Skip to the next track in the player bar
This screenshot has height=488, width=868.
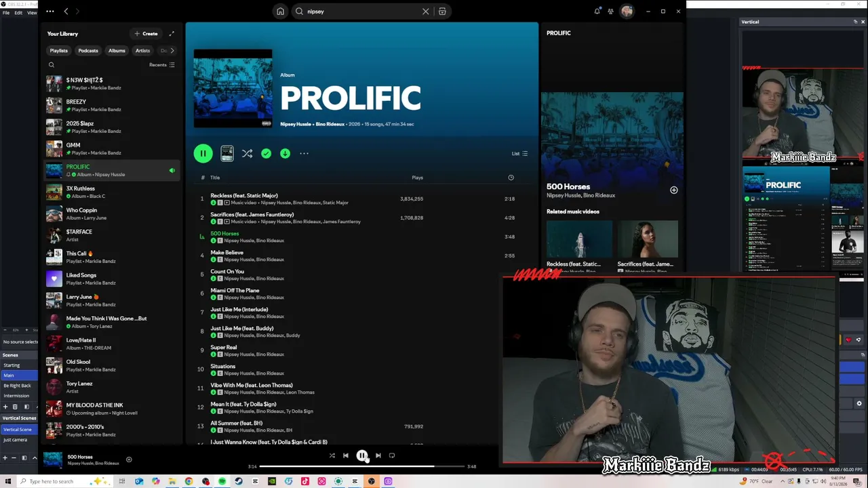[x=378, y=455]
